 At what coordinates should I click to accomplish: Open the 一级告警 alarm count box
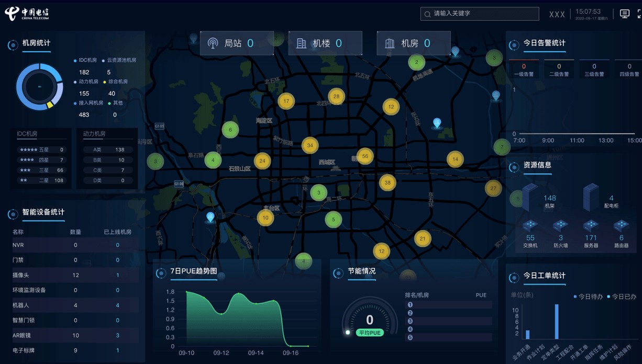(524, 70)
